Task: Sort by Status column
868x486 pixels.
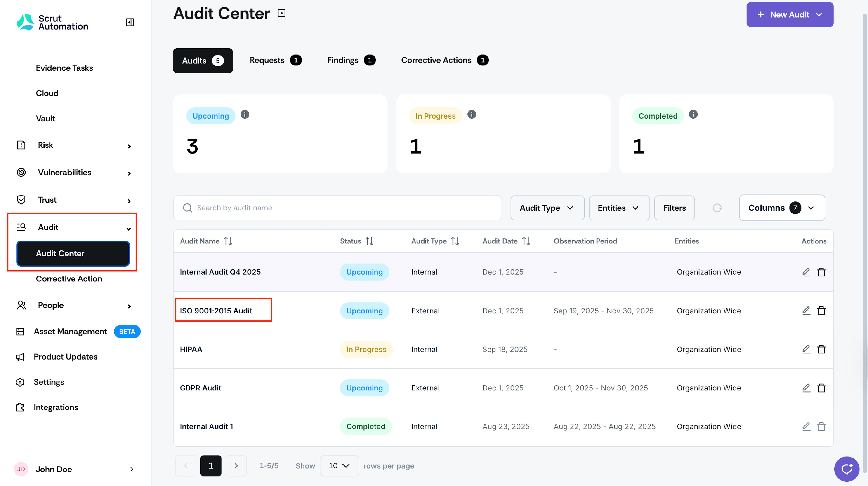Action: (369, 241)
